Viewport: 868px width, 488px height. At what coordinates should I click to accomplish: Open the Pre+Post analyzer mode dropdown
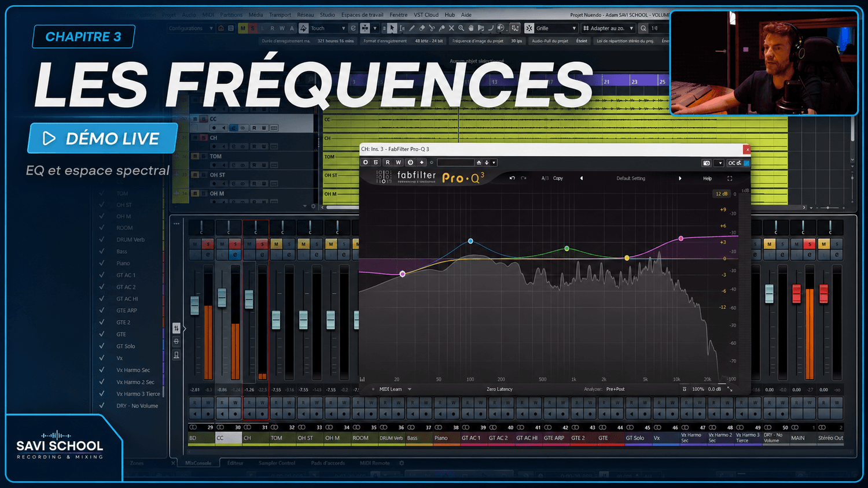[x=615, y=389]
